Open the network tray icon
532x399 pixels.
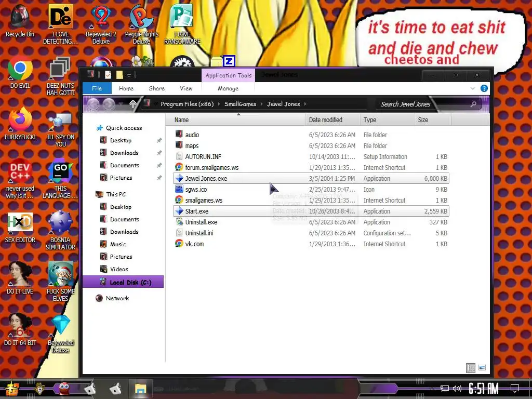coord(445,389)
